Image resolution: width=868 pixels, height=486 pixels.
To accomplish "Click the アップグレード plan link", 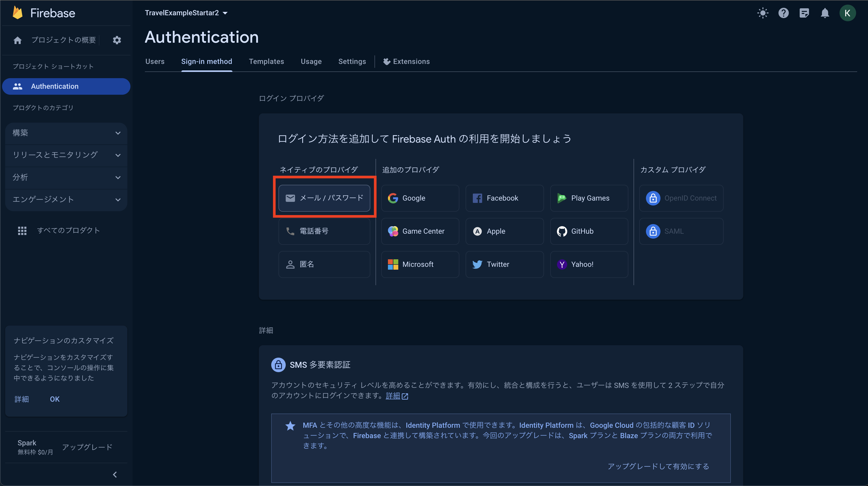I will pyautogui.click(x=87, y=447).
